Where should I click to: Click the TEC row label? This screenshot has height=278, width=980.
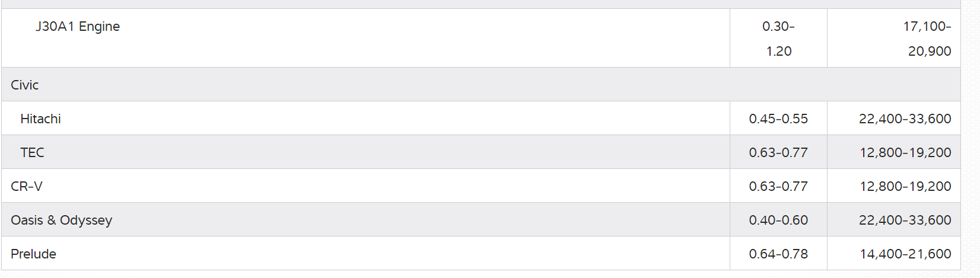coord(32,152)
